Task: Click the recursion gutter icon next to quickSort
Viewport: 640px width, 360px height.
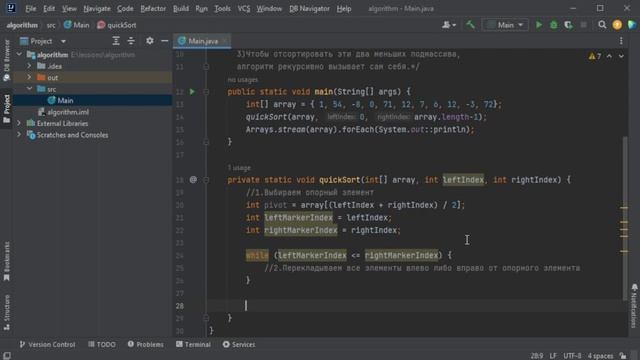Action: [193, 180]
